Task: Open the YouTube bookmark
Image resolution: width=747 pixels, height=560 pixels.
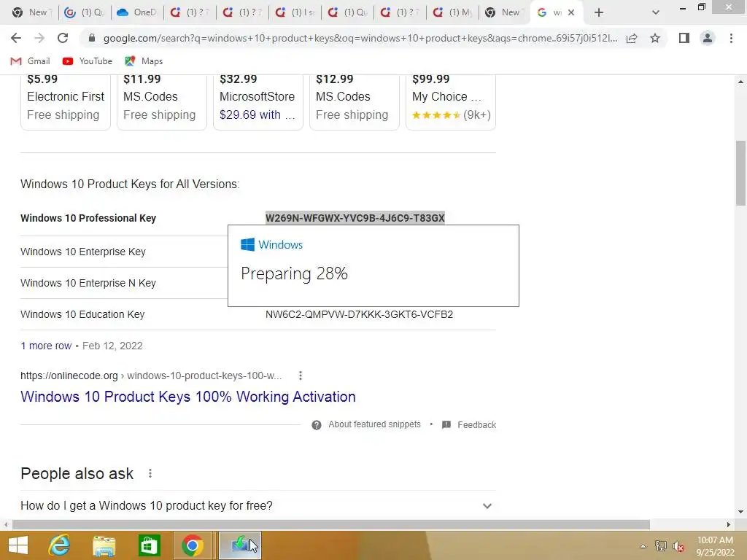Action: coord(88,61)
